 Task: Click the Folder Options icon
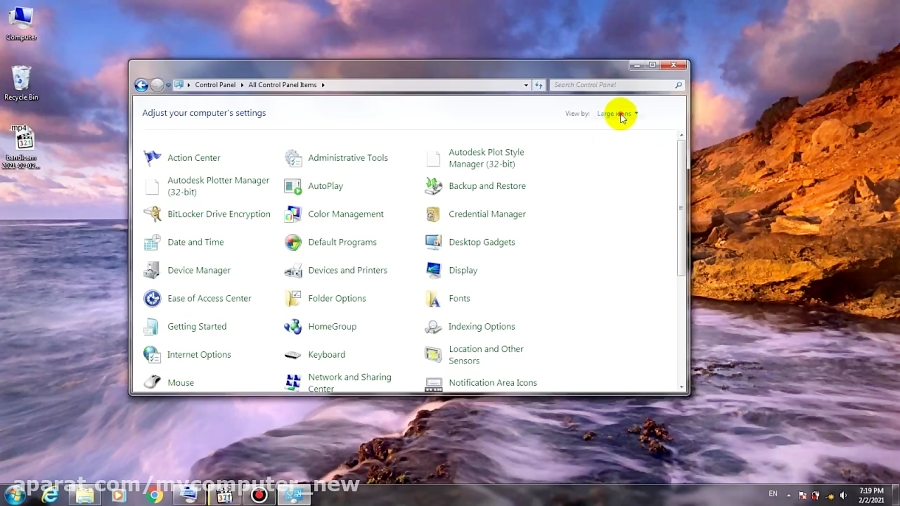(293, 298)
